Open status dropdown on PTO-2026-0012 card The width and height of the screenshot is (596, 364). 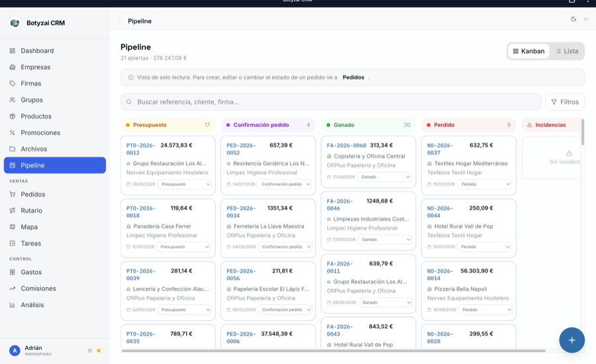pyautogui.click(x=184, y=184)
